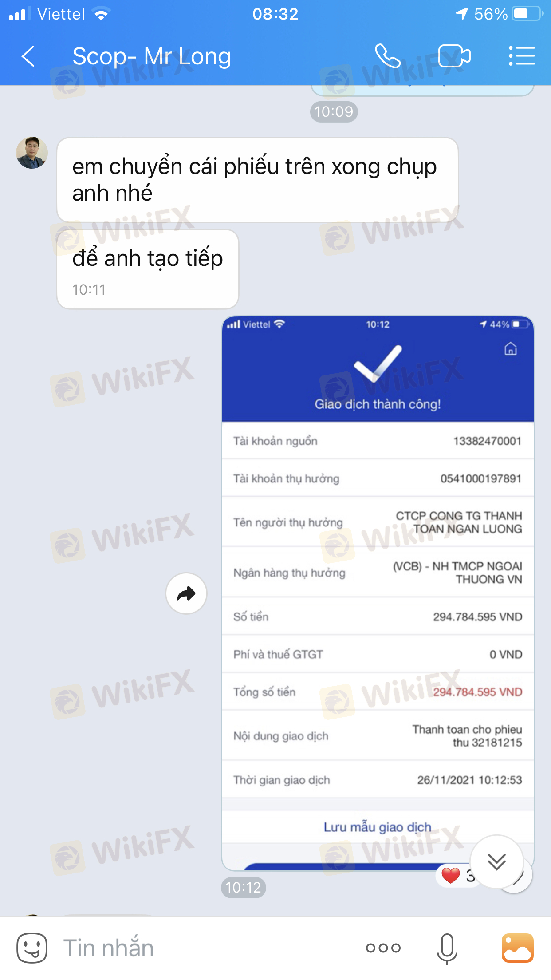
Task: Jump to latest messages with double chevron
Action: tap(496, 861)
